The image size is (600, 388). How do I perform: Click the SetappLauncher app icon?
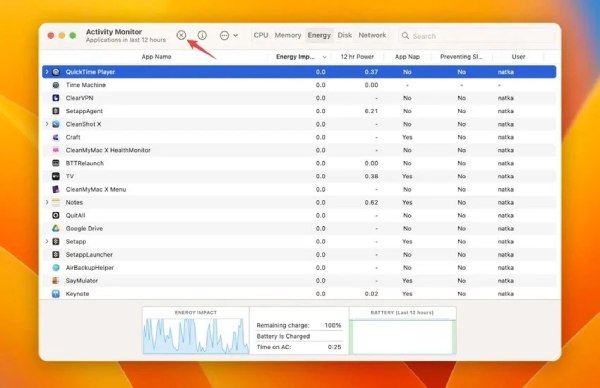56,254
